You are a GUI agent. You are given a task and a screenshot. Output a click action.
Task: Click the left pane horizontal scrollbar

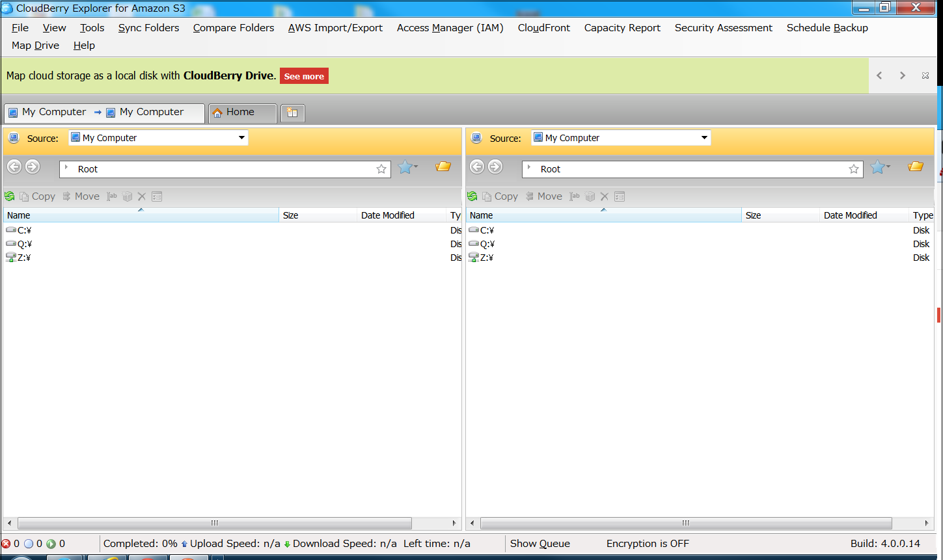214,523
